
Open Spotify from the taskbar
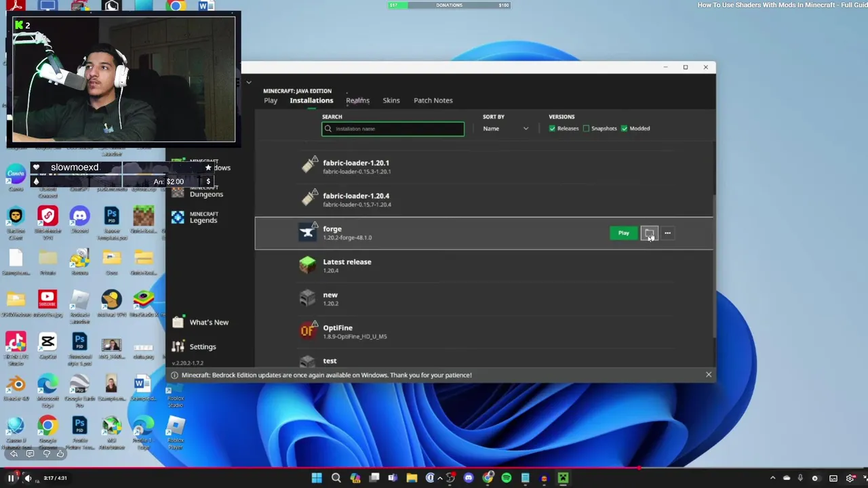tap(507, 478)
